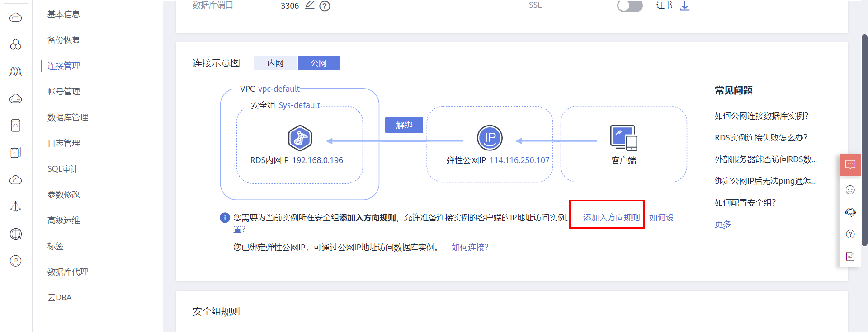Viewport: 868px width, 332px height.
Task: Click the 安全组规则 section title
Action: pos(216,312)
